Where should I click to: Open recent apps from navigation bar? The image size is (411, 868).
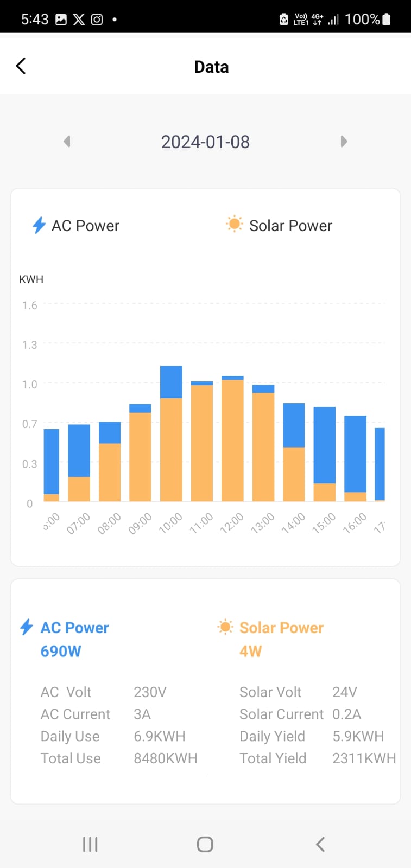[90, 844]
